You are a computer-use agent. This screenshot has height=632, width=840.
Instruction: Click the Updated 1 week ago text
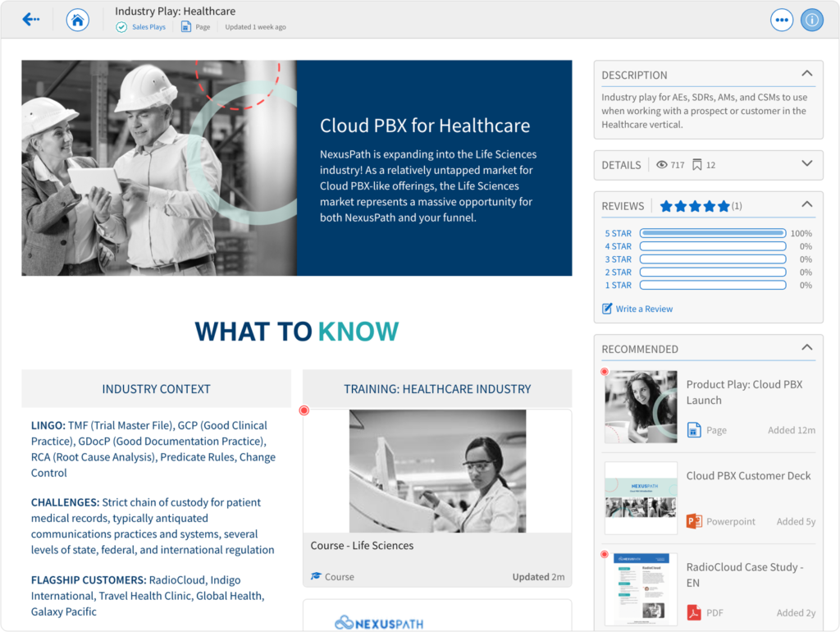[x=256, y=27]
